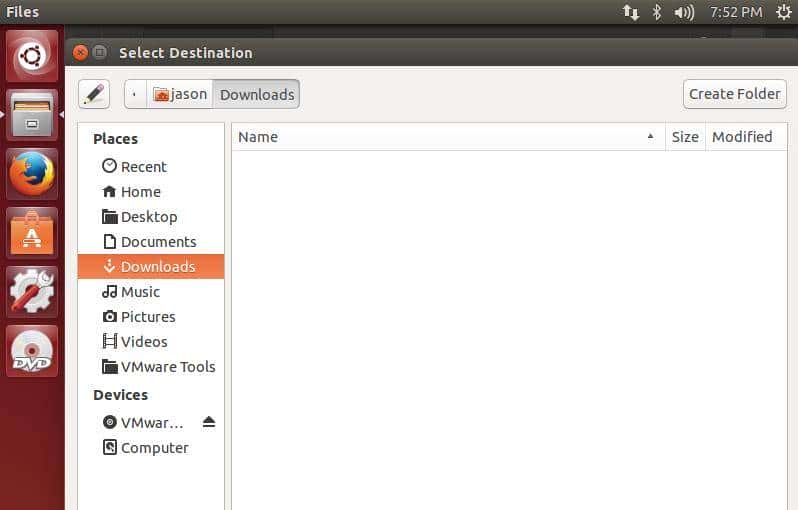Click the Recent clock icon
This screenshot has width=798, height=510.
click(x=109, y=165)
